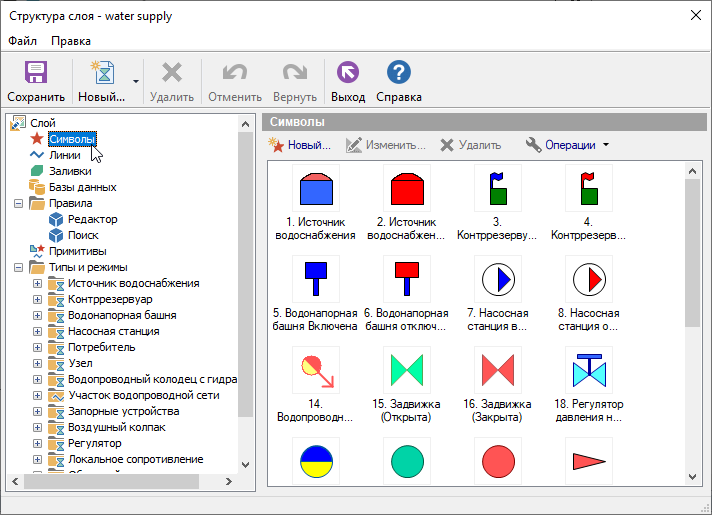Select Базы данных tree item

click(82, 187)
